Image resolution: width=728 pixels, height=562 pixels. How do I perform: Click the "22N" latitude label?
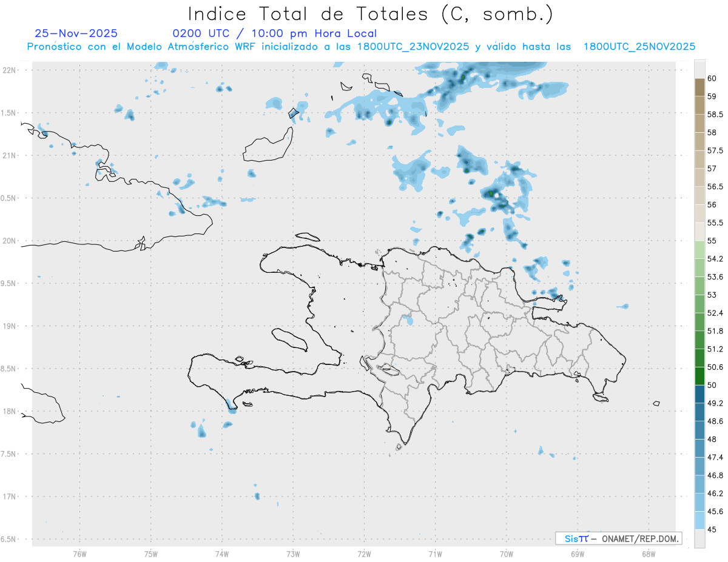click(10, 70)
